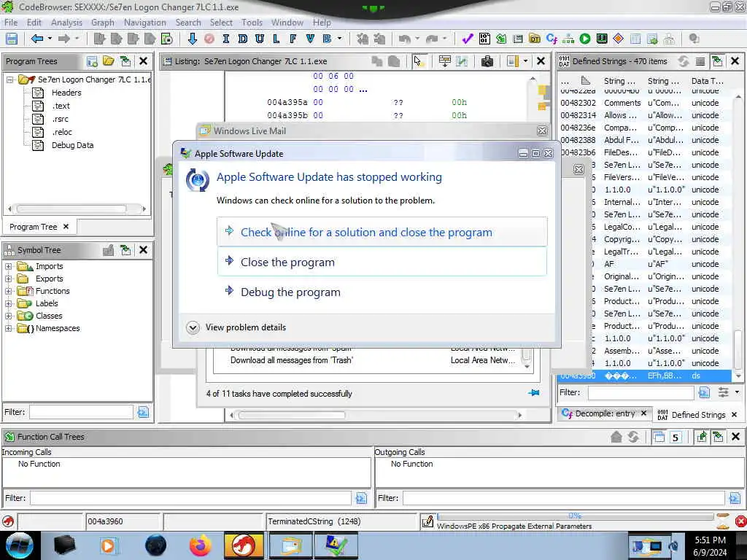
Task: Open dropdown arrow next to back navigation arrow
Action: tap(50, 39)
